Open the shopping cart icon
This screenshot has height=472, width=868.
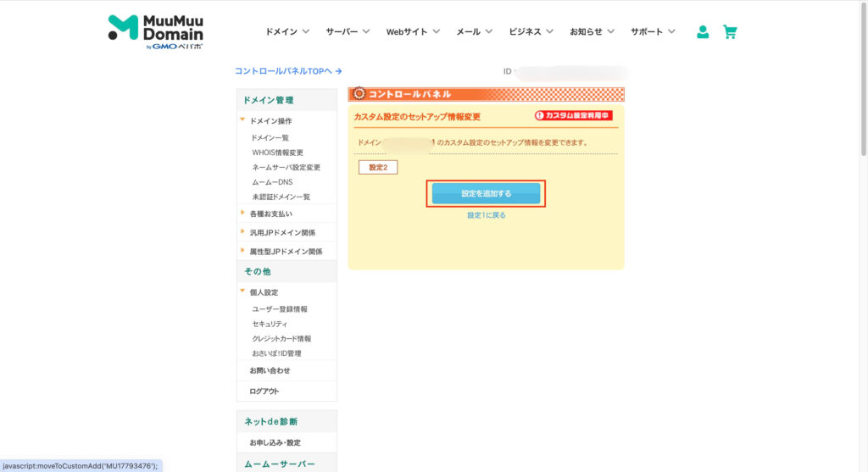click(729, 32)
